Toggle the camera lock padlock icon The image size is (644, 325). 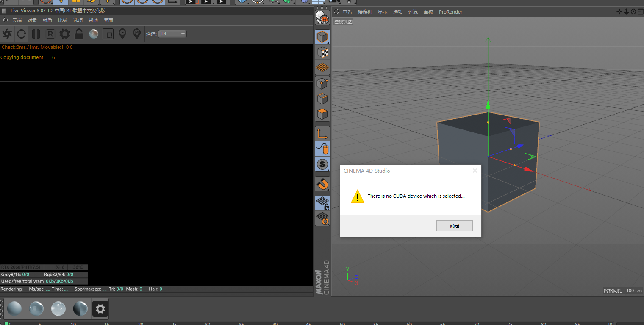79,34
